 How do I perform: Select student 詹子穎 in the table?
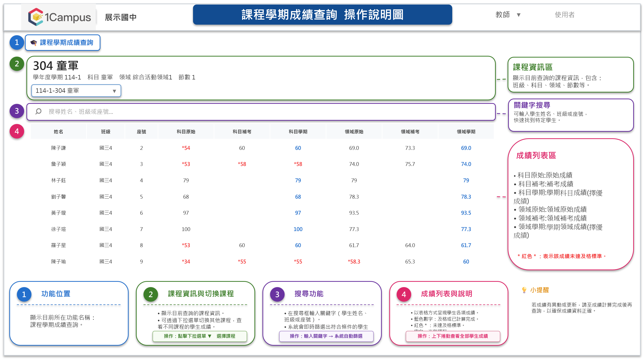point(58,164)
